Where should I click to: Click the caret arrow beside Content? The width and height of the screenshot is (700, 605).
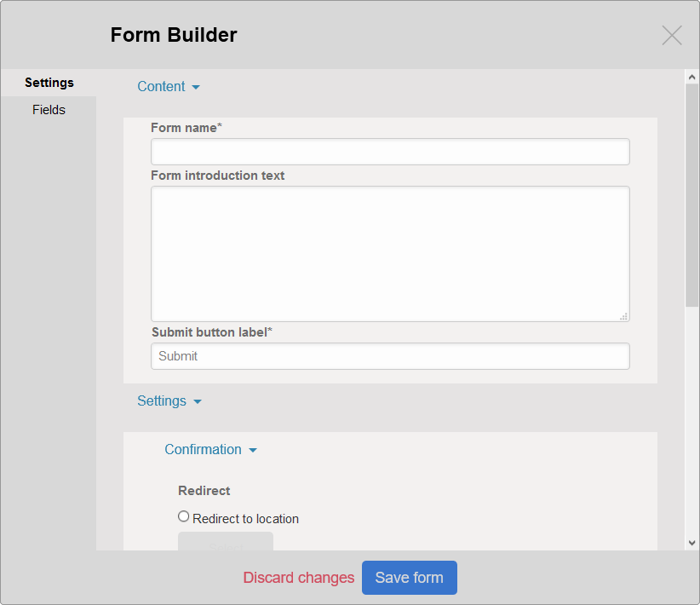pos(196,87)
